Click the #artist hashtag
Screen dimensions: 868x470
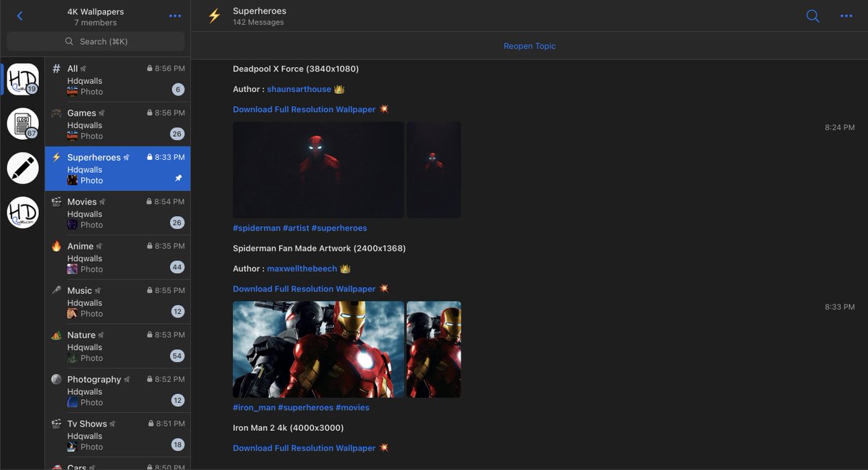click(x=296, y=228)
